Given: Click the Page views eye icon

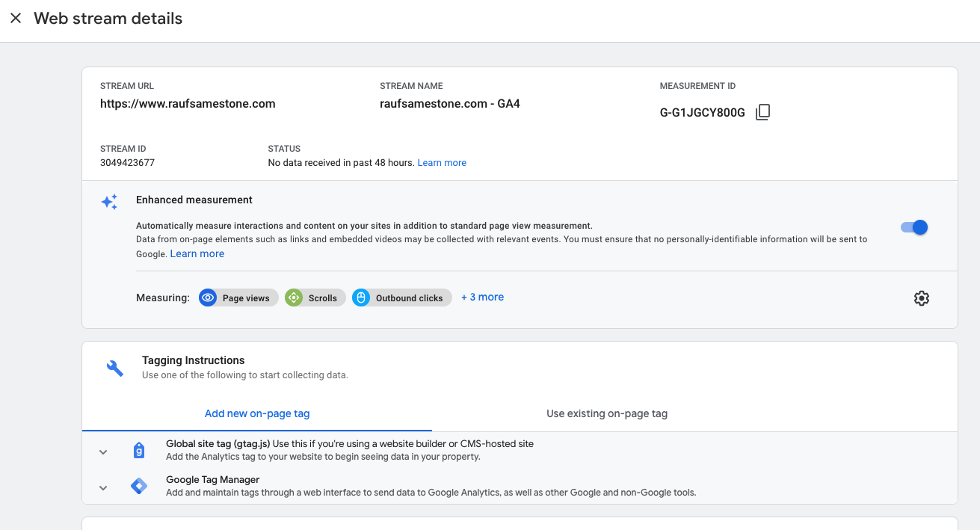Looking at the screenshot, I should point(209,298).
